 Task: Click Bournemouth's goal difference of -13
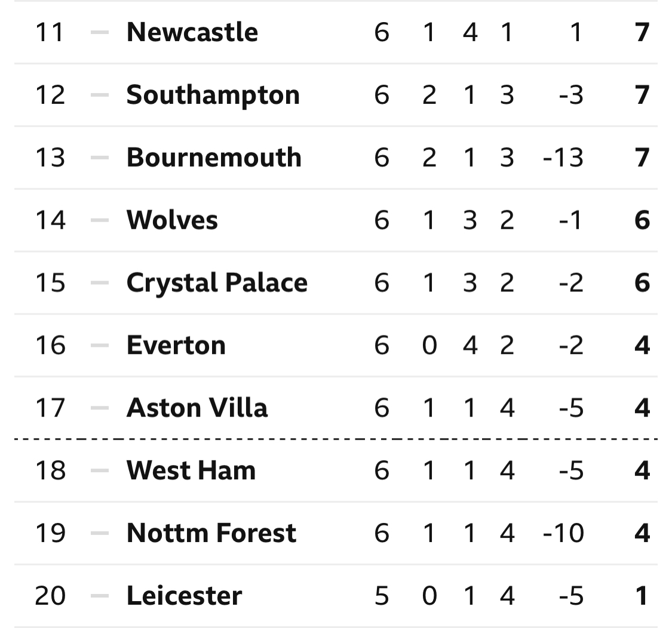coord(563,158)
